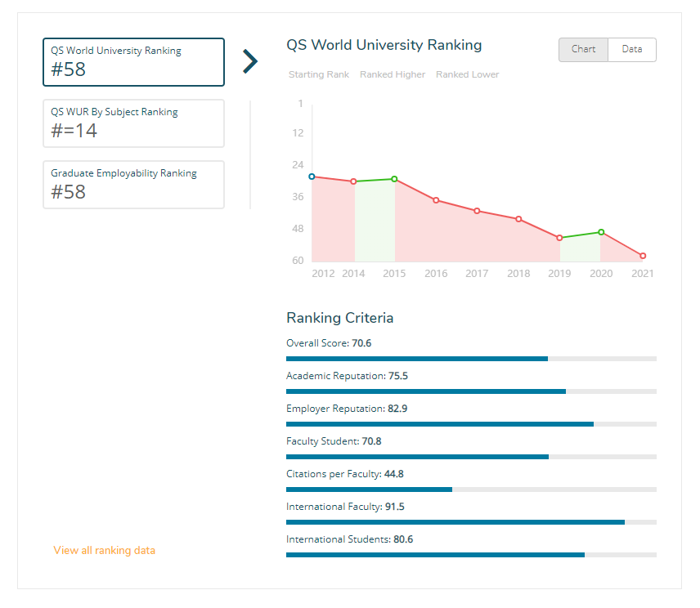Image resolution: width=700 pixels, height=608 pixels.
Task: Click the 2015 green data point
Action: tap(394, 179)
